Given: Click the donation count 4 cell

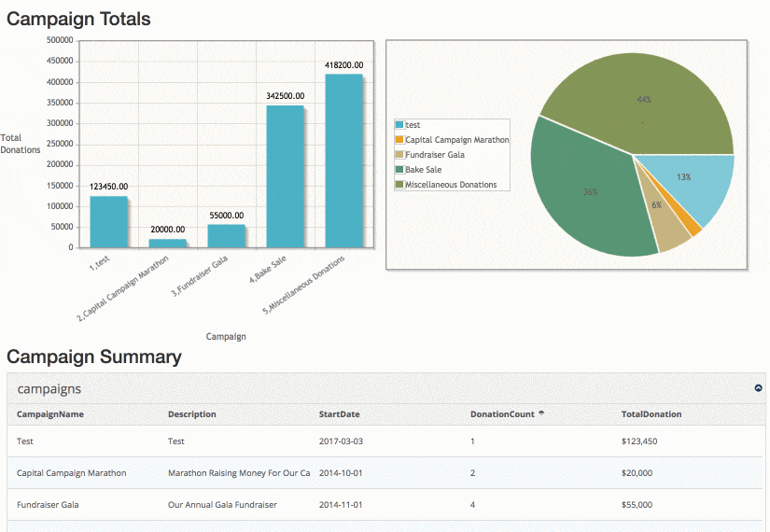Looking at the screenshot, I should 472,505.
